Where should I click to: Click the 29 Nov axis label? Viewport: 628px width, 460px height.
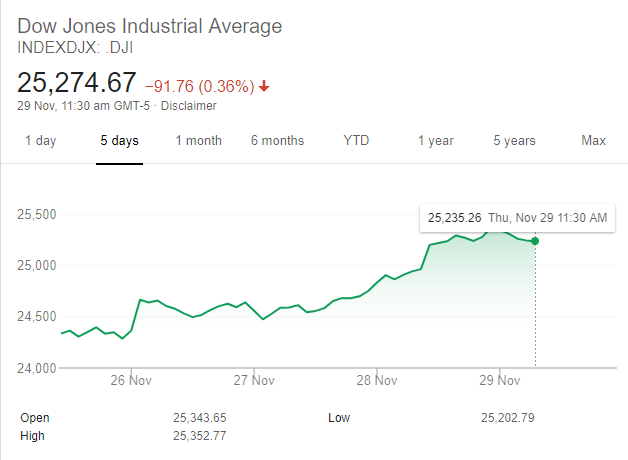[x=500, y=380]
